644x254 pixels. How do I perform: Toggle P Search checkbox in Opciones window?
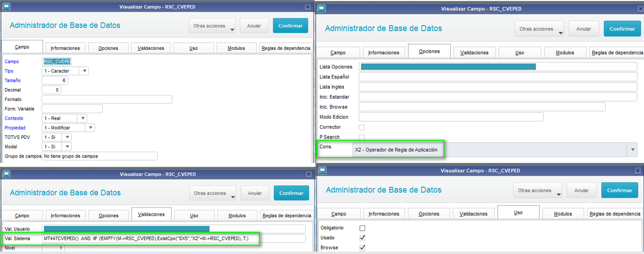point(362,137)
